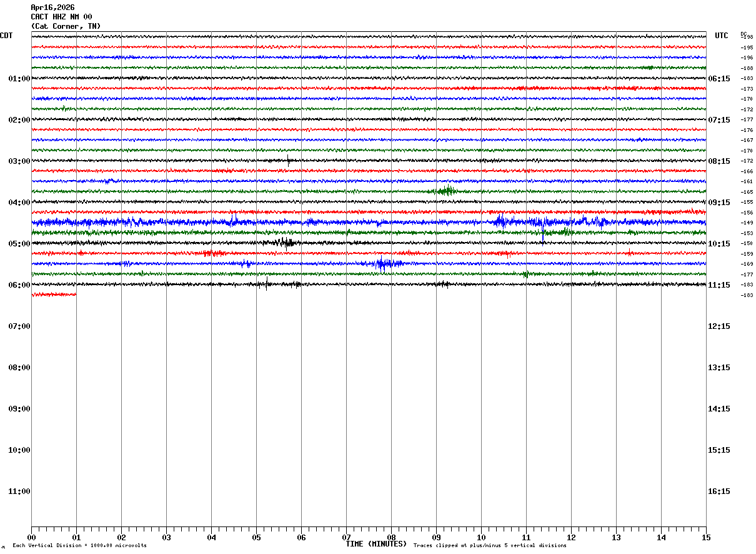756x554 pixels.
Task: Click minute 15 on the time axis
Action: coord(706,537)
